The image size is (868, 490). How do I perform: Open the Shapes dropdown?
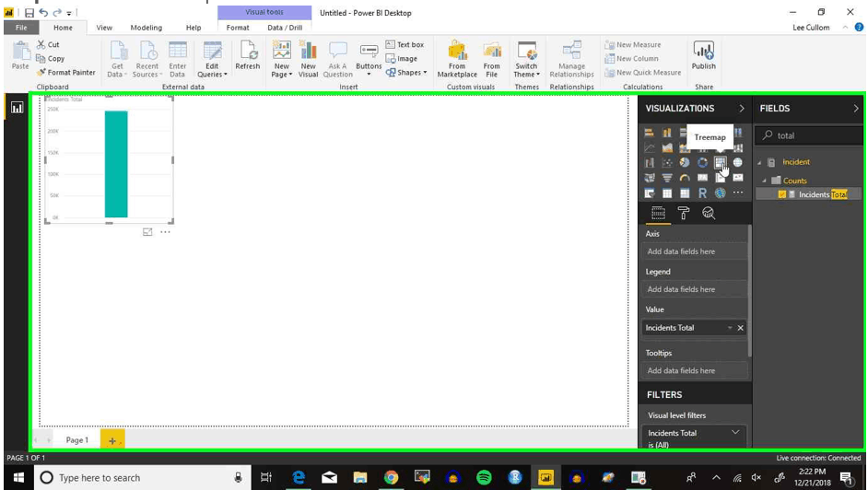(x=406, y=73)
